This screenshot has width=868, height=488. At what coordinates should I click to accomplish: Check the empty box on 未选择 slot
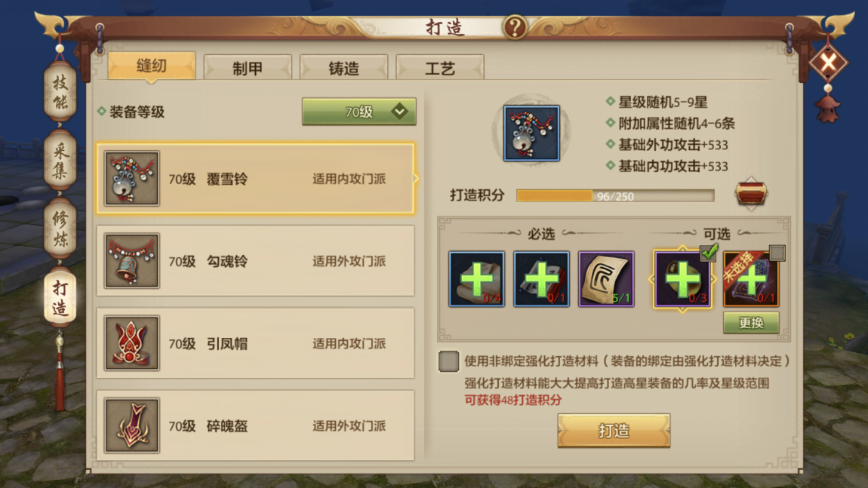tap(777, 253)
